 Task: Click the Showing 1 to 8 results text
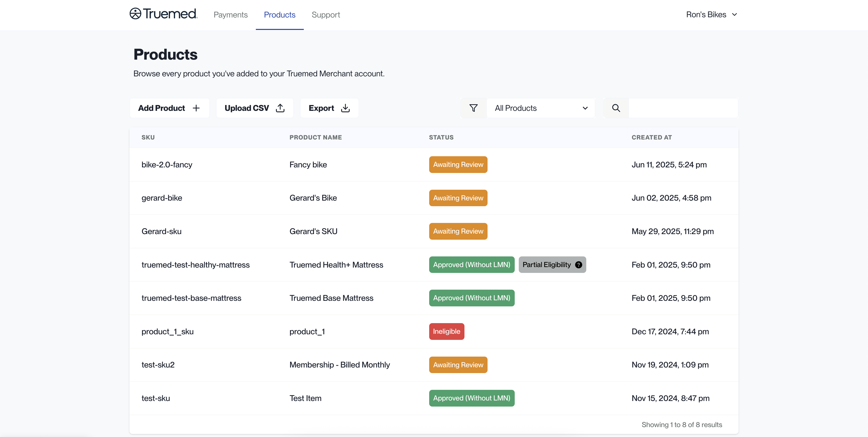point(682,425)
